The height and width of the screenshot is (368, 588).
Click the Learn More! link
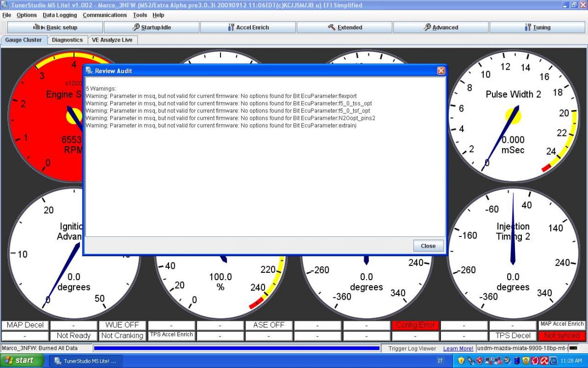(x=458, y=348)
